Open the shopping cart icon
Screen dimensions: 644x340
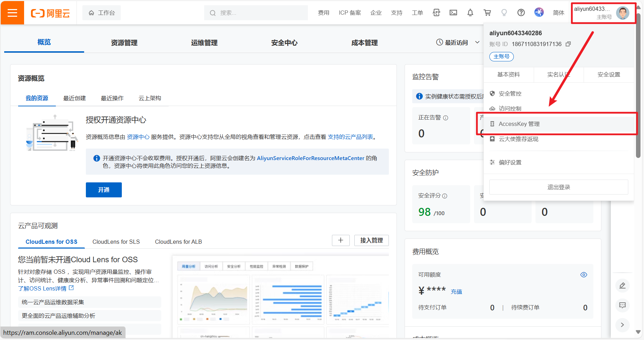pyautogui.click(x=487, y=13)
